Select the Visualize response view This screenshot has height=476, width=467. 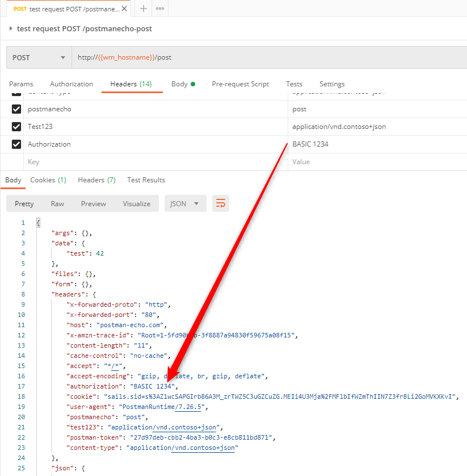[x=136, y=204]
